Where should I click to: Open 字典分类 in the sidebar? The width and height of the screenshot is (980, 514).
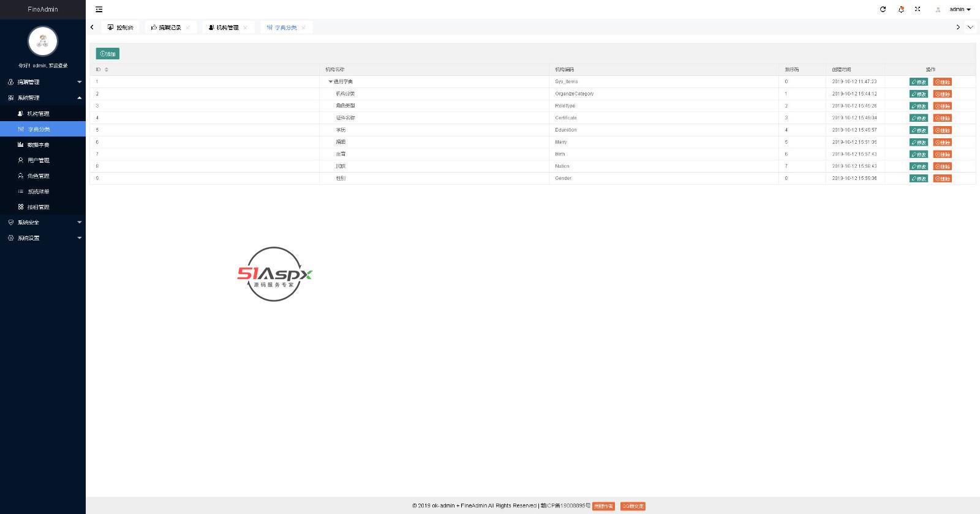click(x=43, y=129)
